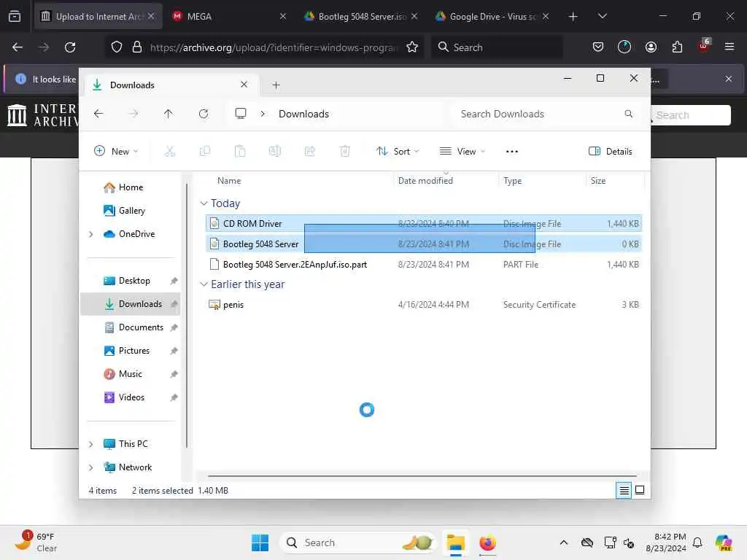Open Documents in the navigation pane
The width and height of the screenshot is (747, 560).
[x=141, y=327]
